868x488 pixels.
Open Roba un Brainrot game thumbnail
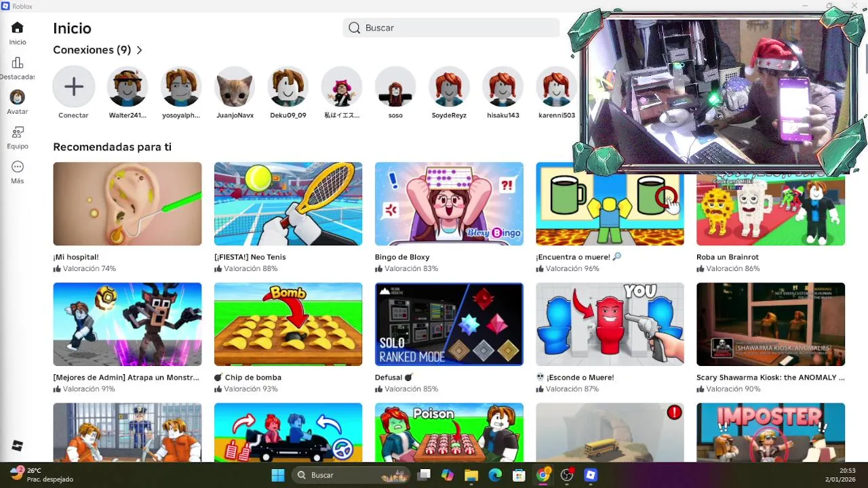[x=770, y=210]
